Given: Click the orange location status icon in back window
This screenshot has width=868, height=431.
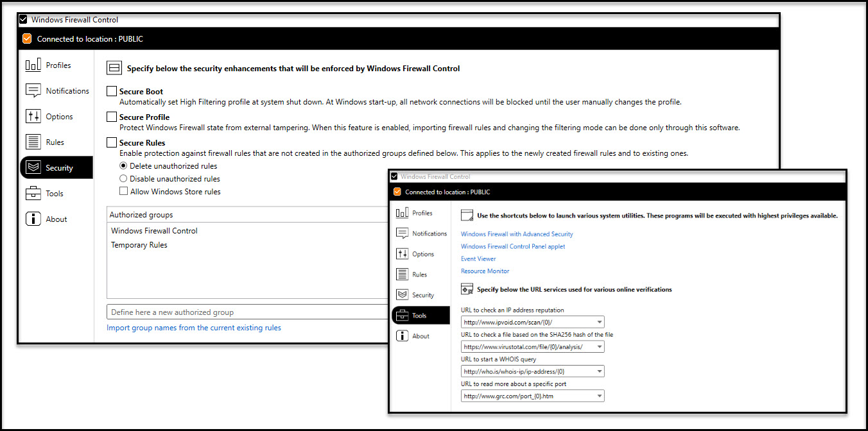Looking at the screenshot, I should coord(26,38).
